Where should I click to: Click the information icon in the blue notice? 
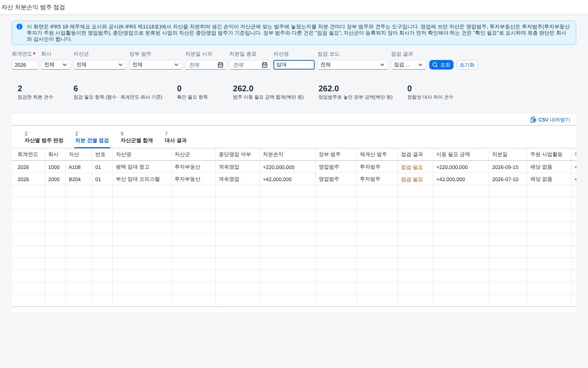coord(19,26)
